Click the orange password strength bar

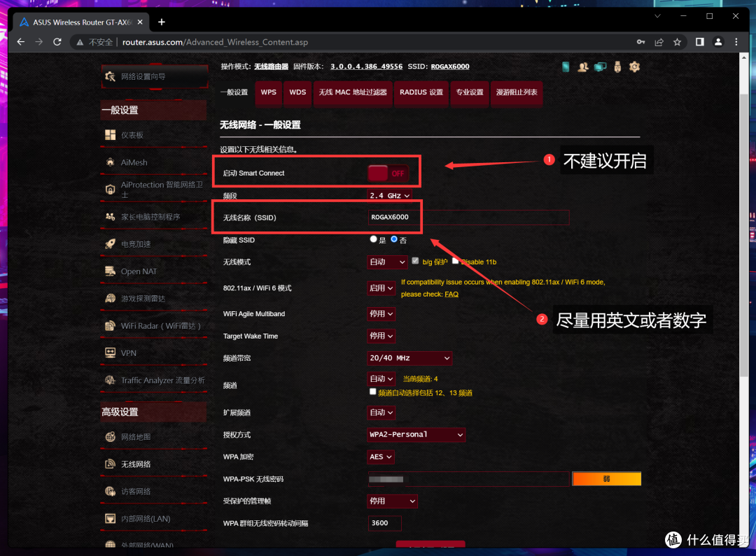tap(606, 479)
